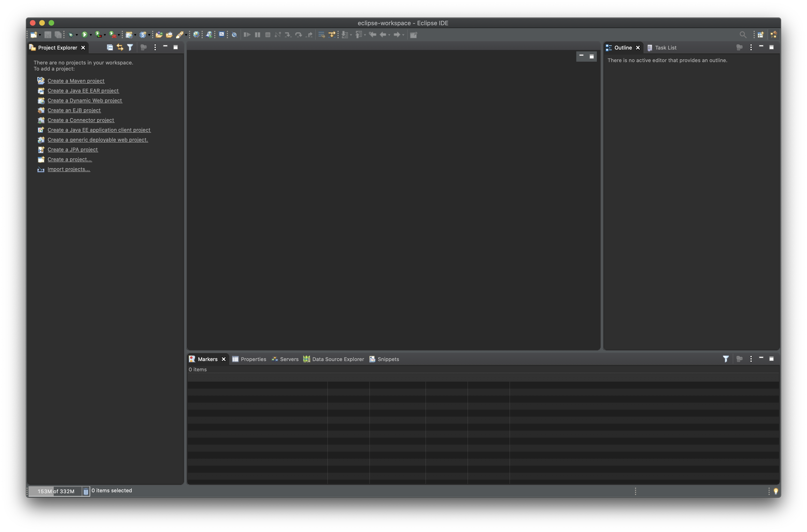Open the Back history dropdown arrow

[389, 35]
